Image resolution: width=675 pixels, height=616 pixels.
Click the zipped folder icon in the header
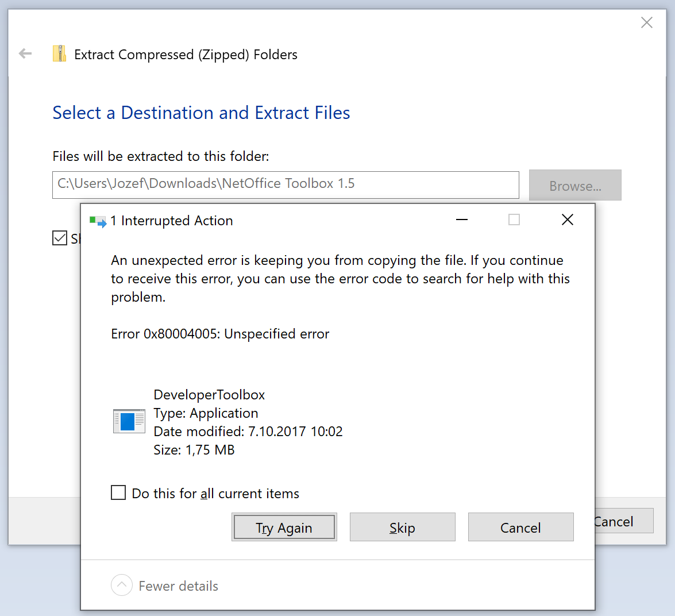pos(59,54)
